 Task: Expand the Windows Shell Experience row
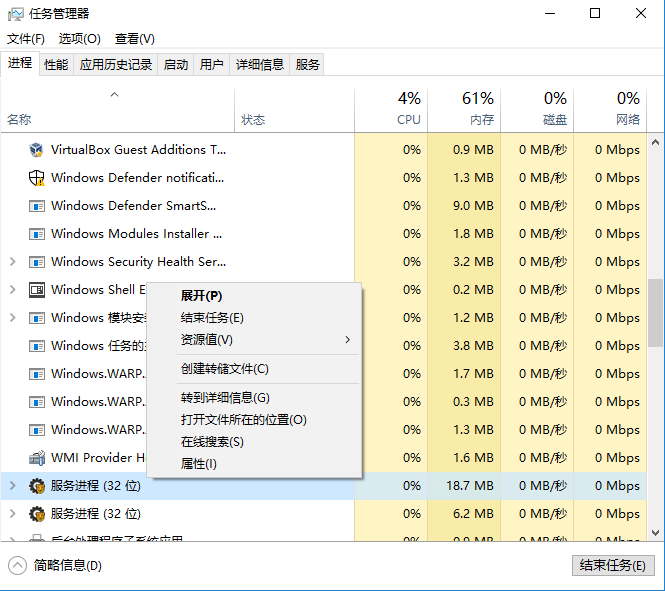tap(13, 290)
